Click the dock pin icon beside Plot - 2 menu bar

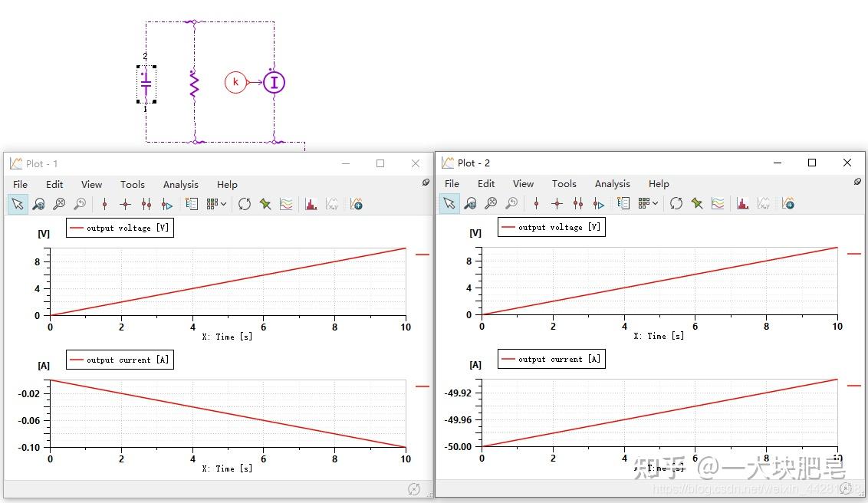pos(857,182)
